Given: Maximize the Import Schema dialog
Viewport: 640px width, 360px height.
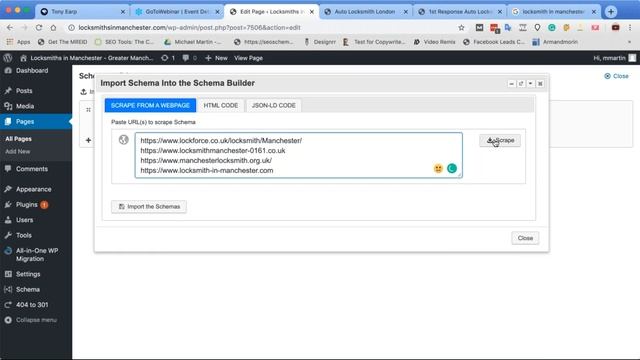Looking at the screenshot, I should pyautogui.click(x=521, y=83).
